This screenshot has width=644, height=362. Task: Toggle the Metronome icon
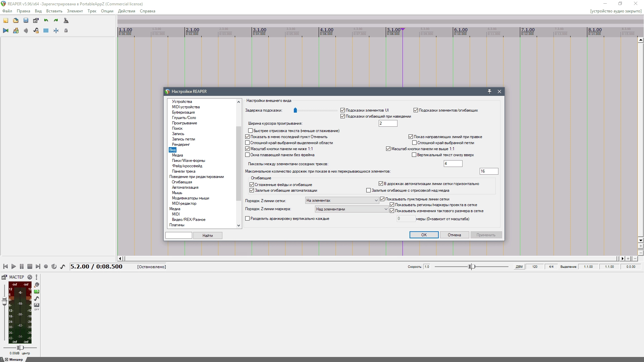point(66,20)
